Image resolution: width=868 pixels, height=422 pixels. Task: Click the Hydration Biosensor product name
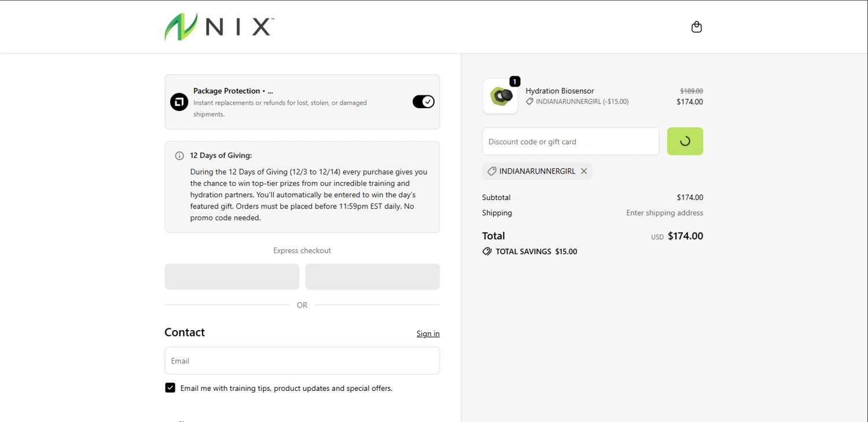coord(560,91)
